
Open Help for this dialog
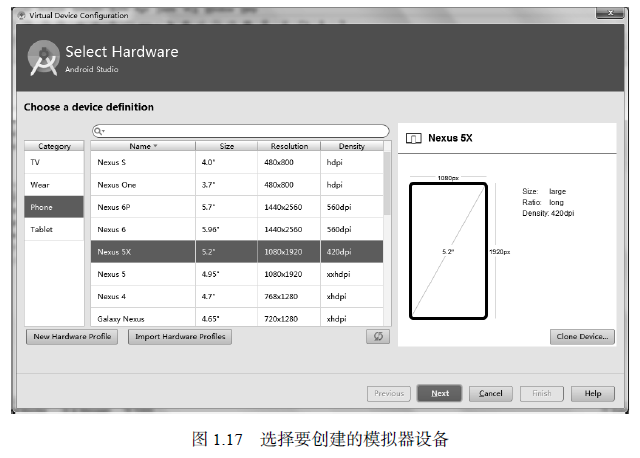593,394
